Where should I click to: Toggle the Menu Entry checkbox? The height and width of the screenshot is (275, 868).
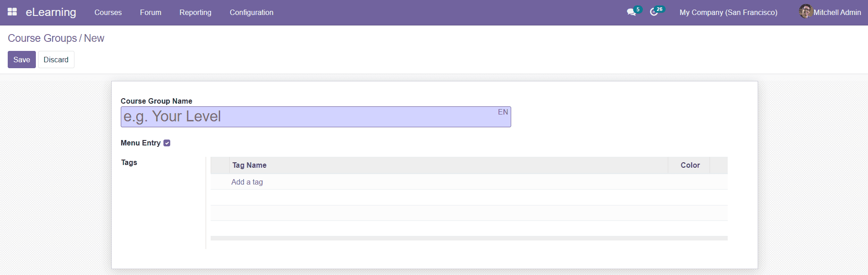(167, 142)
